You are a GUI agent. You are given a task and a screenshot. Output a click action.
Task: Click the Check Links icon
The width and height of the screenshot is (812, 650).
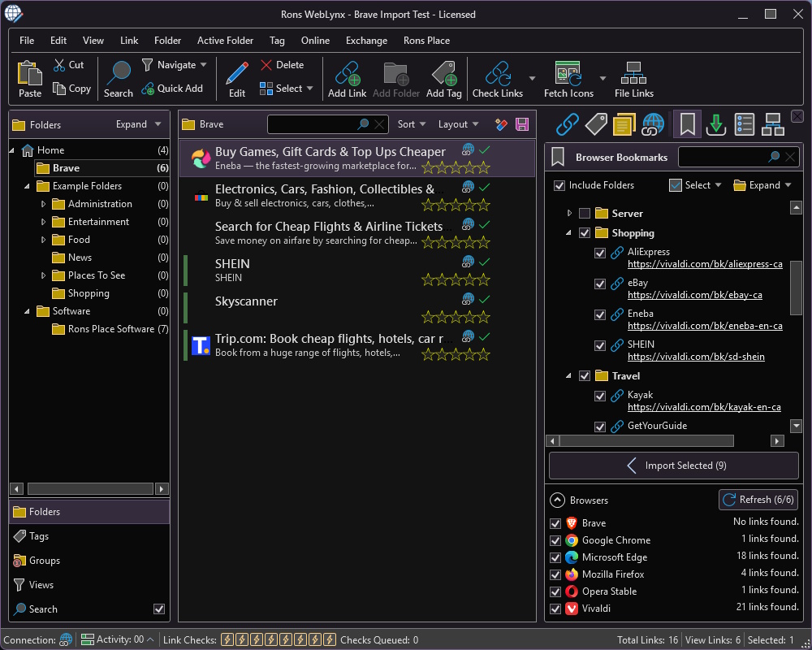pos(498,73)
